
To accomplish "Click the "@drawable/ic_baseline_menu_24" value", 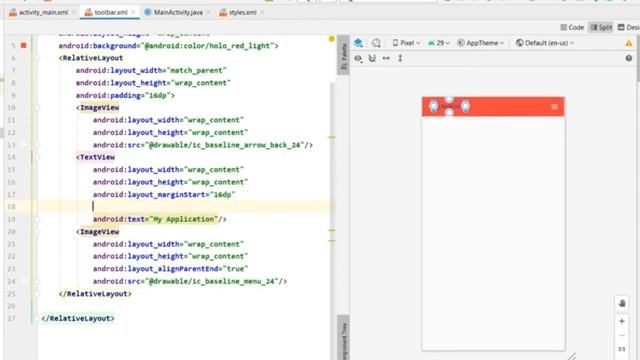I will [211, 281].
